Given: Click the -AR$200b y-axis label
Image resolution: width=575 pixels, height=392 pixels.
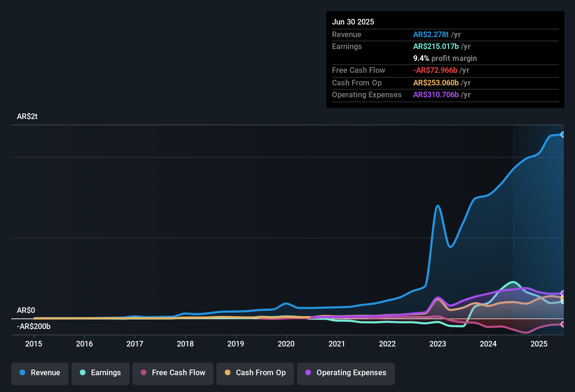Looking at the screenshot, I should [x=34, y=326].
